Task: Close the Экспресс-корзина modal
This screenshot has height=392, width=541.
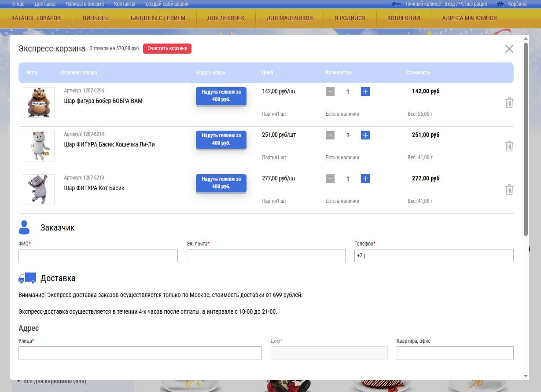Action: (509, 49)
